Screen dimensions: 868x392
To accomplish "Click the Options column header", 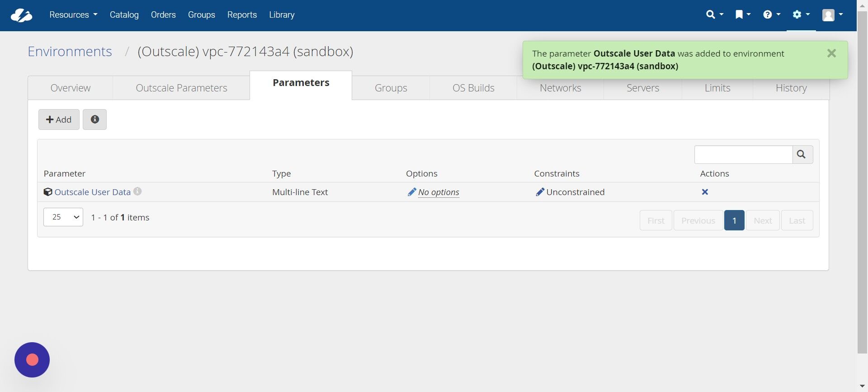I will pyautogui.click(x=422, y=173).
